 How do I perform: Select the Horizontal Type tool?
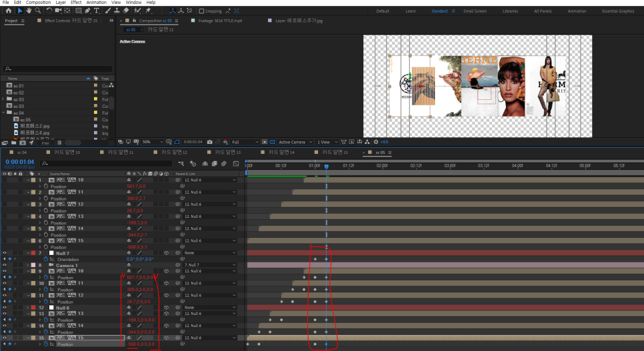pos(97,11)
